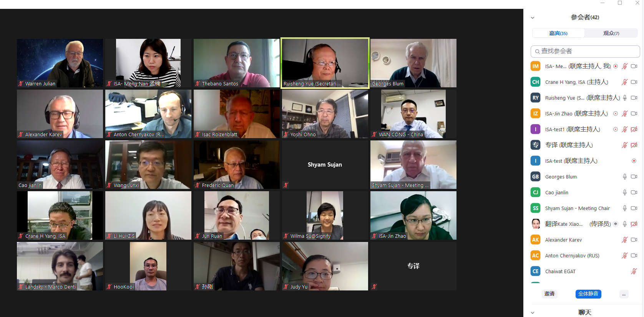The height and width of the screenshot is (317, 644).
Task: Click disabled camera icon for 专译 participant
Action: coord(634,145)
